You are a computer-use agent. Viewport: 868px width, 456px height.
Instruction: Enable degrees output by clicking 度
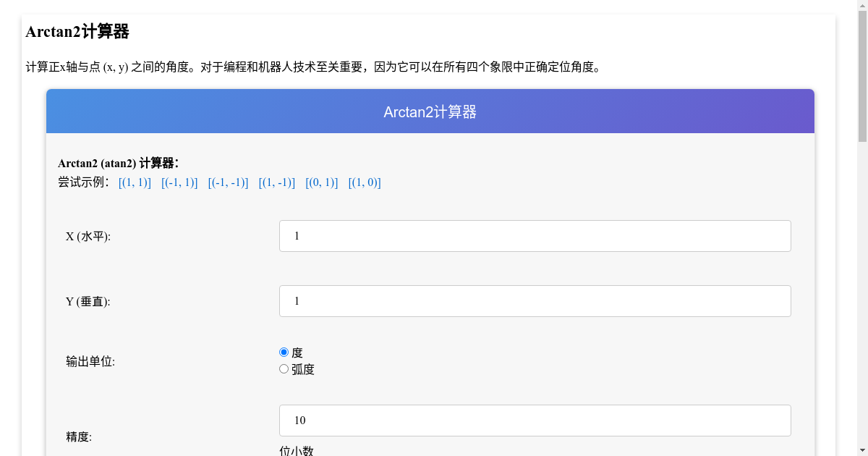297,352
